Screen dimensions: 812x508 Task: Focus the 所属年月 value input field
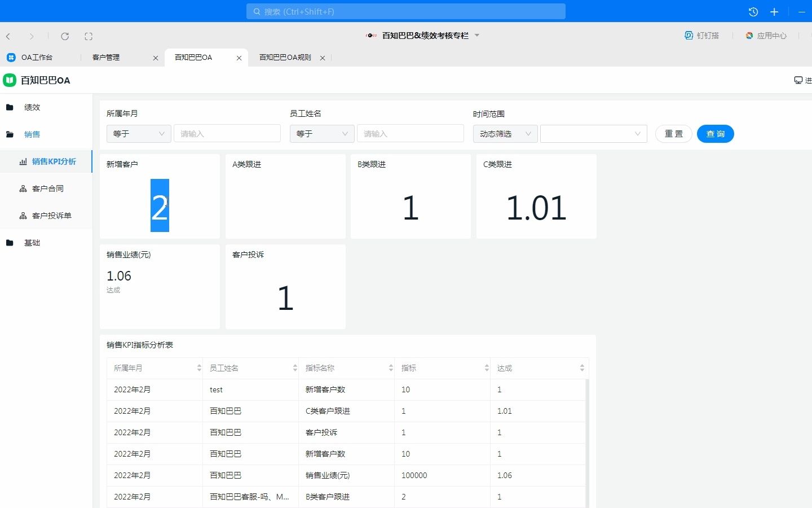(x=227, y=134)
